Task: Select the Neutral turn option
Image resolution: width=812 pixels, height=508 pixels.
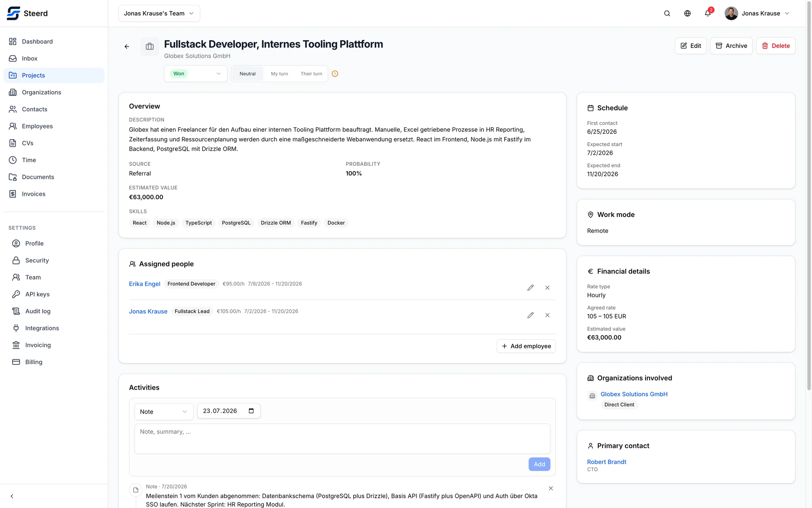Action: tap(247, 74)
